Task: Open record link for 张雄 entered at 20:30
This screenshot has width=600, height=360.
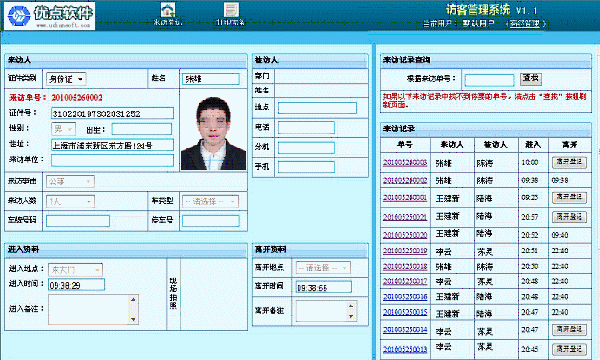Action: tap(405, 266)
